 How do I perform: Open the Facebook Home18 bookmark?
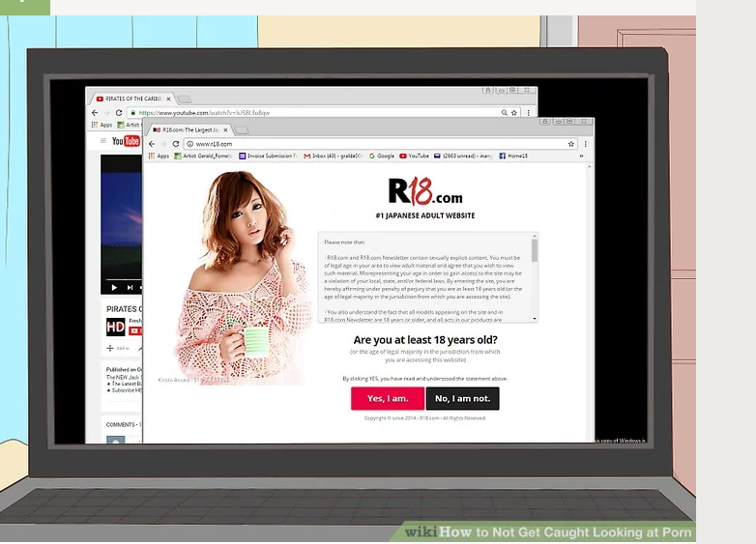pos(513,157)
